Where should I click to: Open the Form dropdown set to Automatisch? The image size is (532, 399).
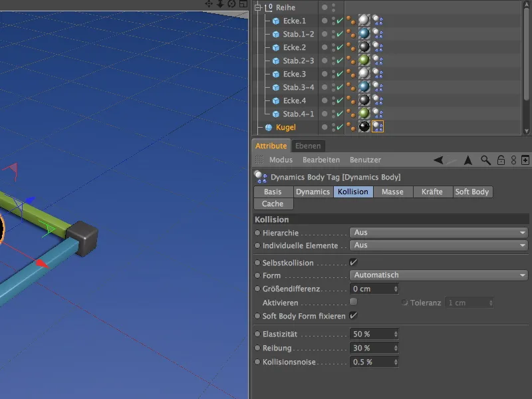438,275
